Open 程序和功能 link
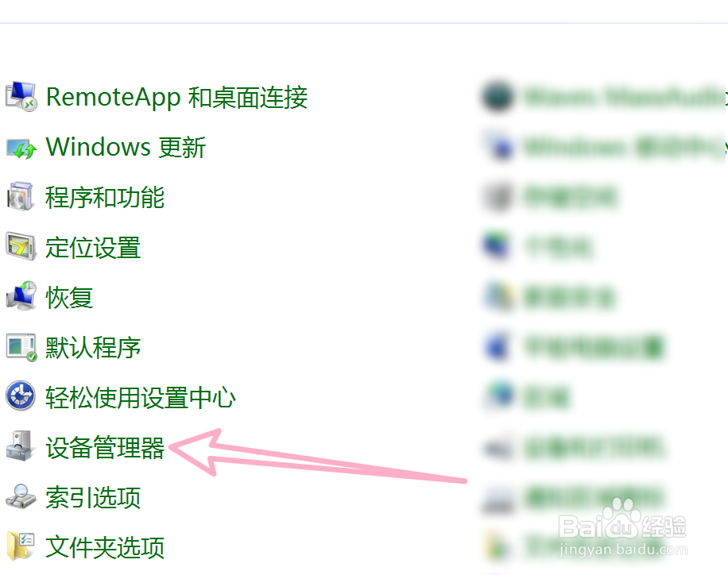Screen dimensions: 728x575 [104, 198]
